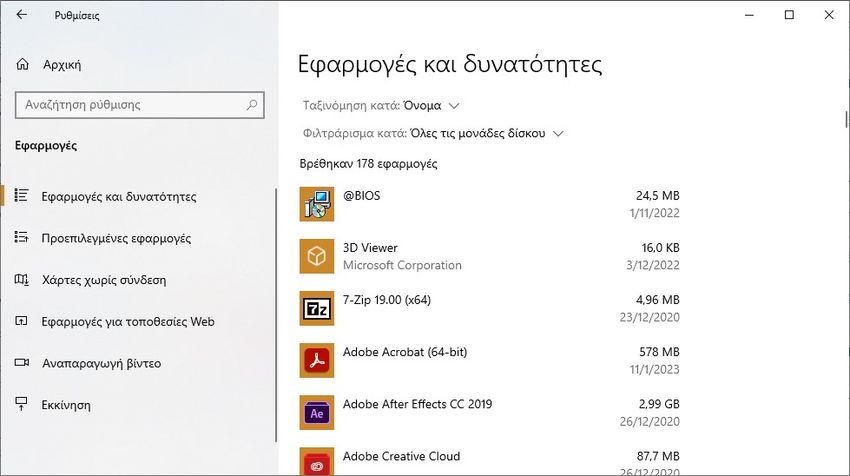Screen dimensions: 850x476
Task: Click Microsoft Corporation publisher text
Action: coord(402,265)
